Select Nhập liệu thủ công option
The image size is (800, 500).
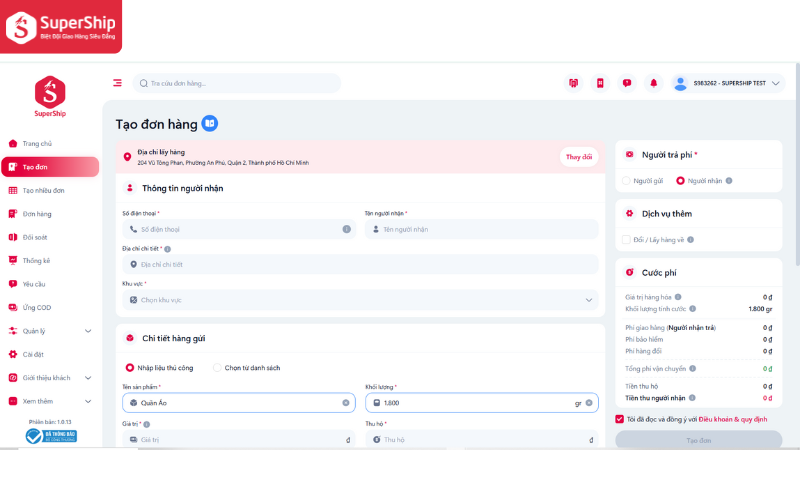130,368
